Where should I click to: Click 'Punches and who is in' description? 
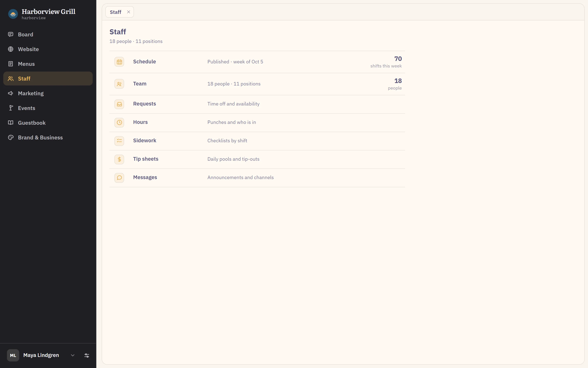(x=232, y=122)
